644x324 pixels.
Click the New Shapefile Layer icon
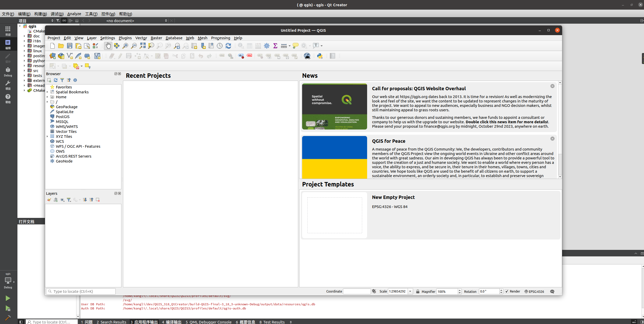click(70, 56)
